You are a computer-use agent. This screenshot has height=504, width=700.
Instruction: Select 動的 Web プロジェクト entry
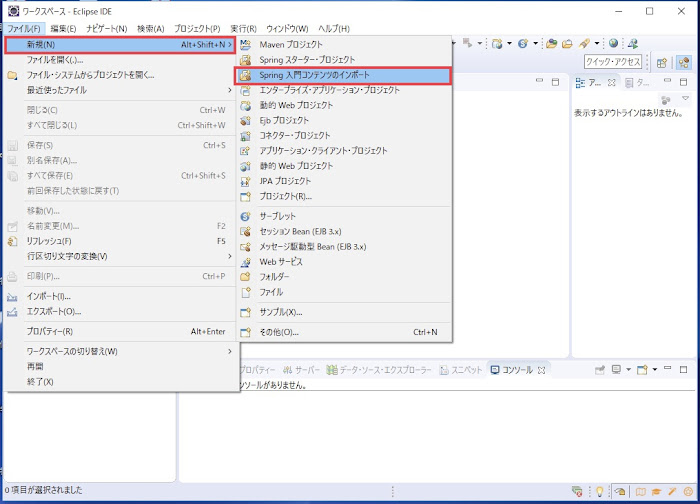click(x=344, y=105)
